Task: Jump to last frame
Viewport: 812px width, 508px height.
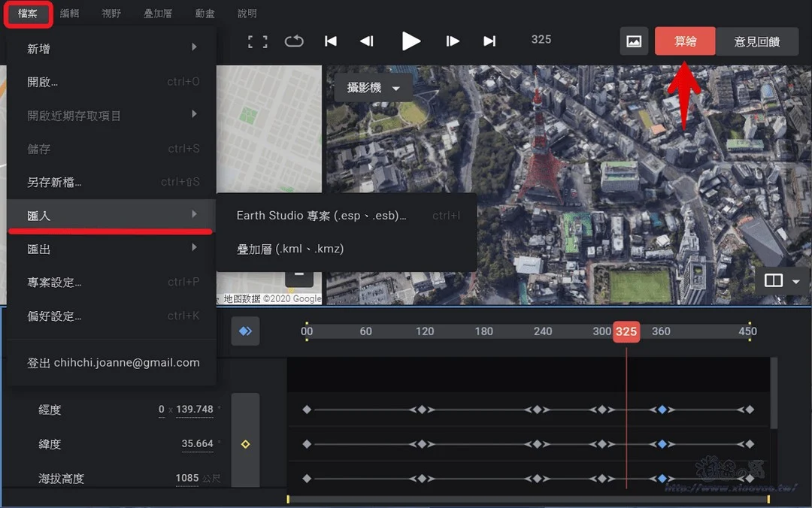Action: 489,41
